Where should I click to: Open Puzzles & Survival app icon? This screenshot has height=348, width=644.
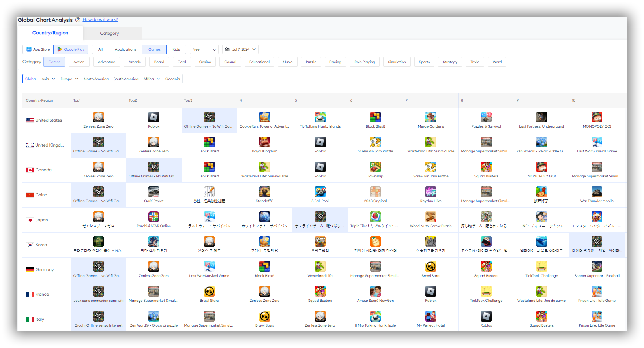click(486, 117)
